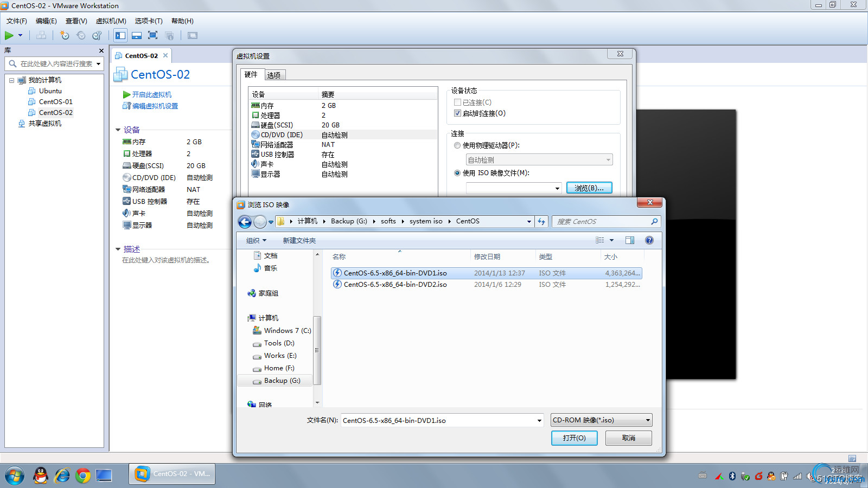Image resolution: width=868 pixels, height=488 pixels.
Task: Click the take snapshot clock icon
Action: [x=65, y=36]
